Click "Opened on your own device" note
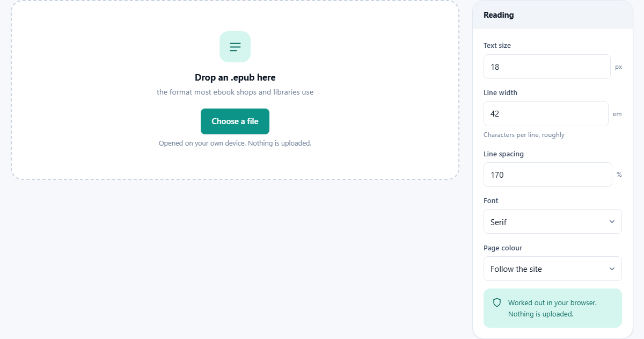 [235, 143]
